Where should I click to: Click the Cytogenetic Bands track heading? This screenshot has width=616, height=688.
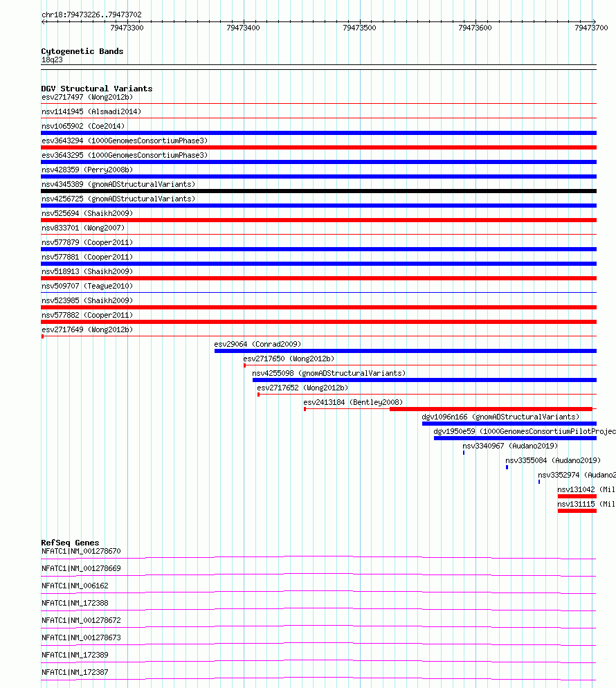tap(82, 51)
